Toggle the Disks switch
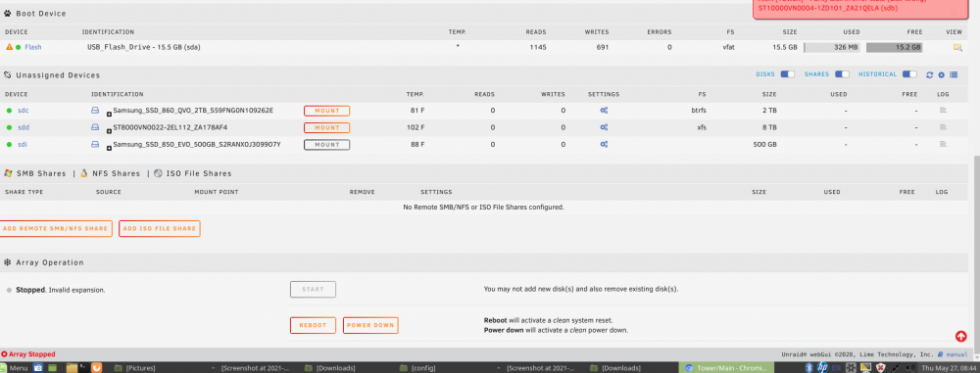 pyautogui.click(x=788, y=74)
